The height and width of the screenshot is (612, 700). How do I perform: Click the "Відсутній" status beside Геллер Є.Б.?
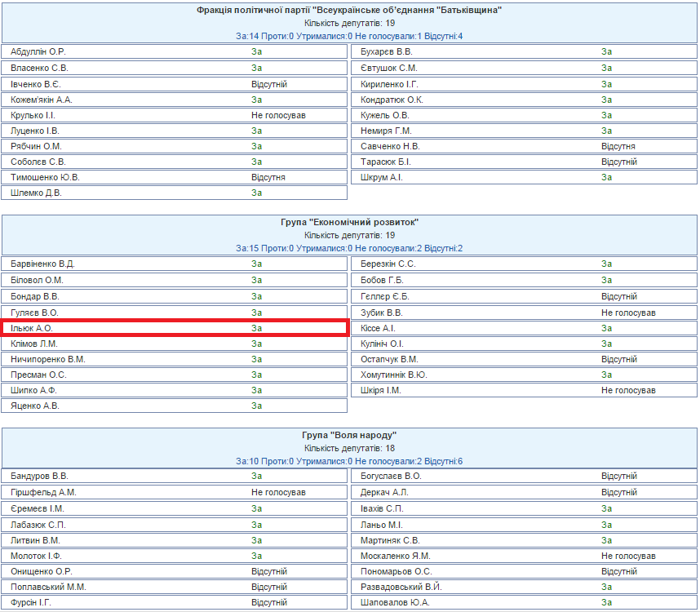point(618,297)
